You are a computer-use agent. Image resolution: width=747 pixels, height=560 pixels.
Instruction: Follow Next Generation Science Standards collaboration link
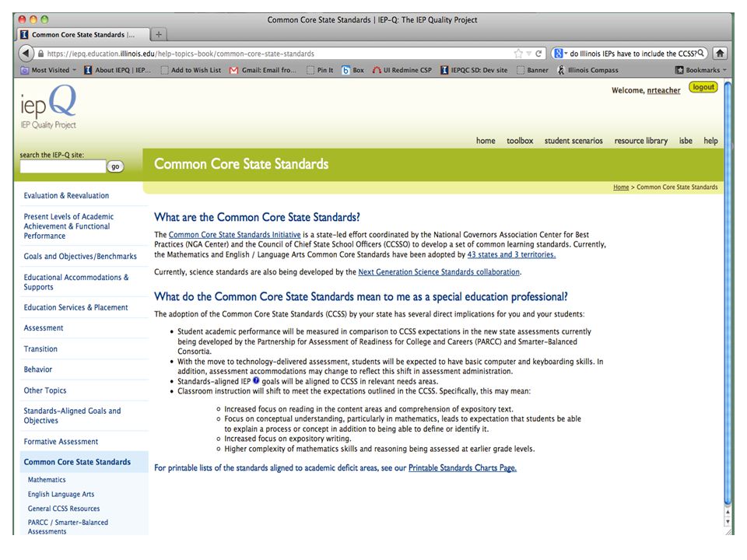pyautogui.click(x=439, y=272)
